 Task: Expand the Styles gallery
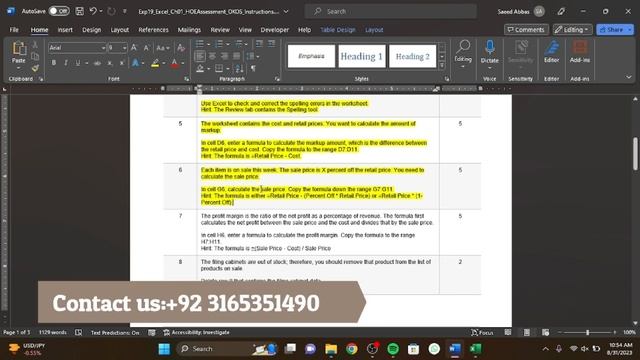click(442, 65)
